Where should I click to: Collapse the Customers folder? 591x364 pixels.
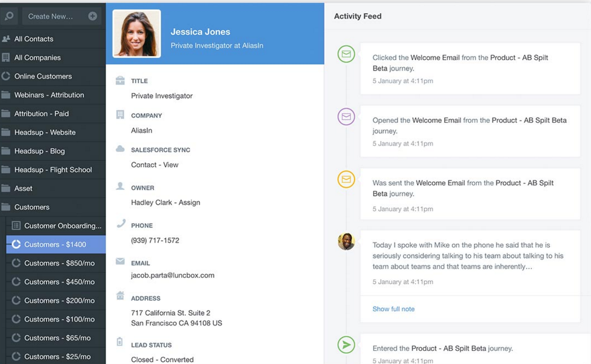53,207
